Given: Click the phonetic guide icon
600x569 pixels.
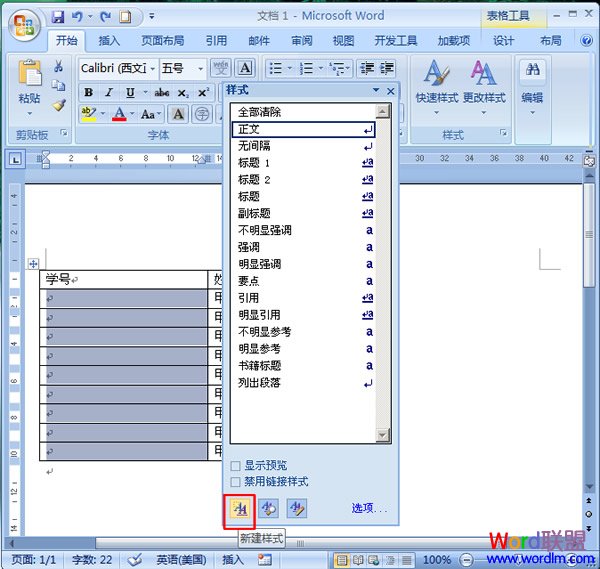Looking at the screenshot, I should pyautogui.click(x=221, y=68).
